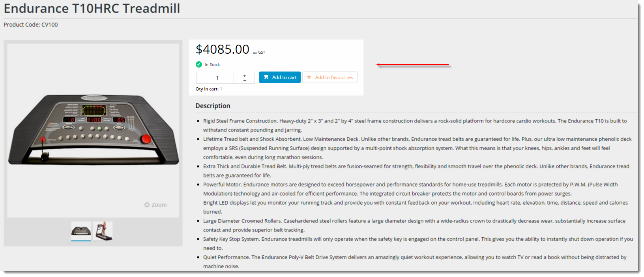Click into the quantity input field

point(215,78)
